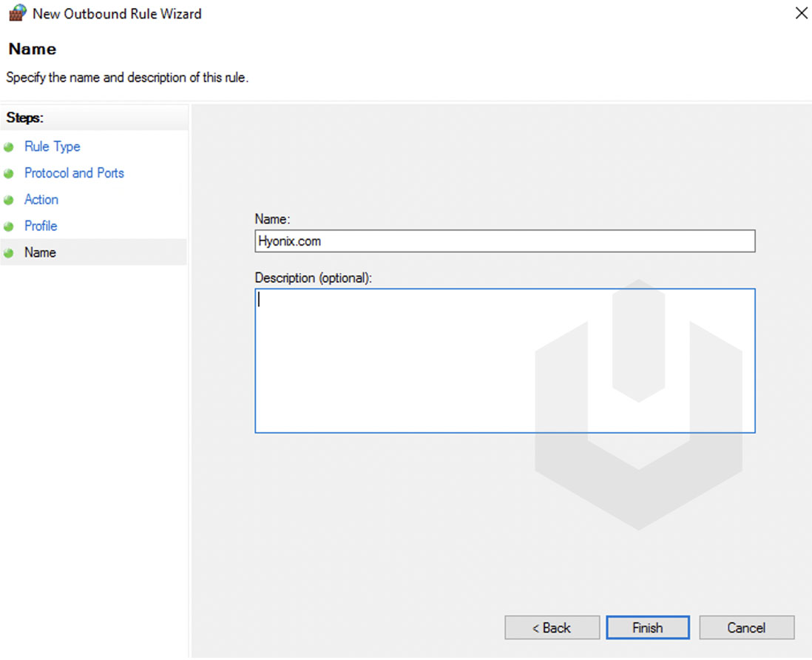This screenshot has height=660, width=812.
Task: Close the New Outbound Rule Wizard
Action: pos(801,13)
